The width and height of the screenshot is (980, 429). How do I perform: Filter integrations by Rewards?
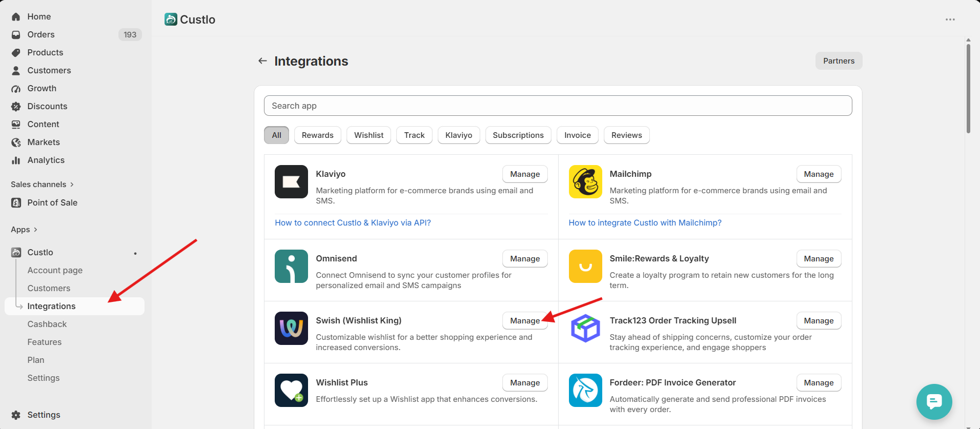318,135
